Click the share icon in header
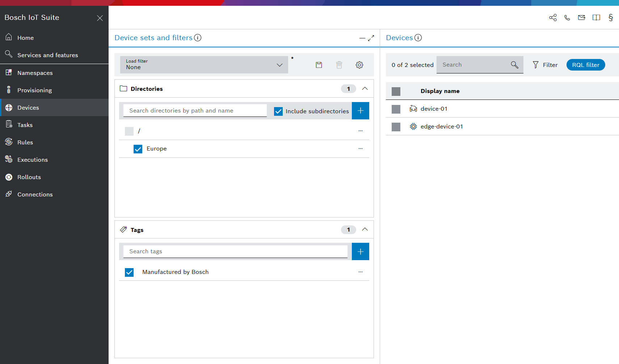This screenshot has height=364, width=619. [x=553, y=17]
